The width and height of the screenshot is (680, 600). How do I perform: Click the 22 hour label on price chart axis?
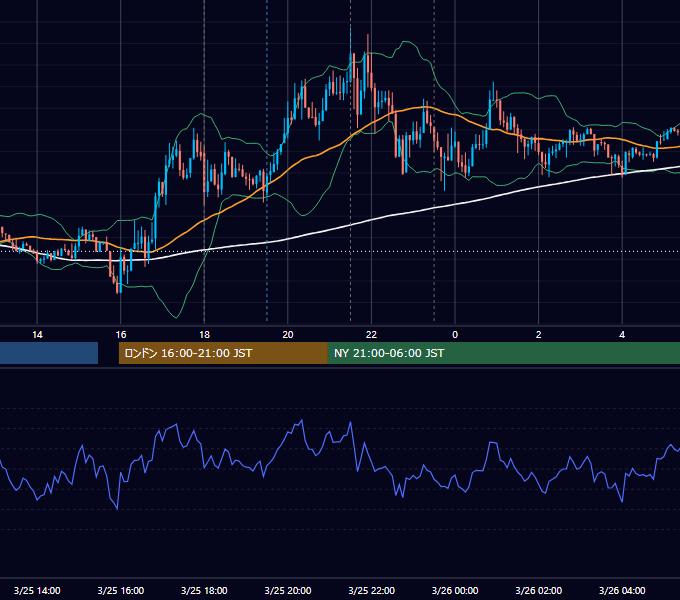(371, 335)
